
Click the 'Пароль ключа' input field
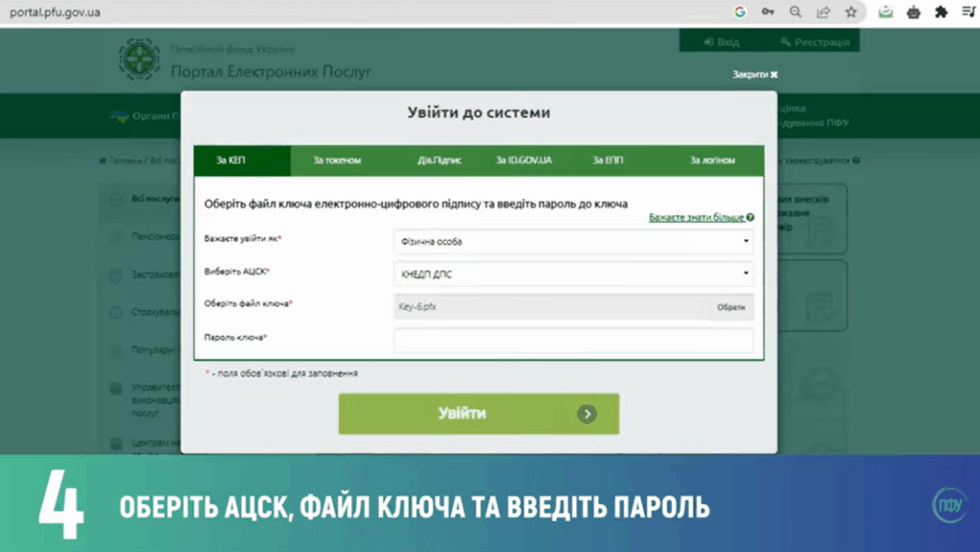pos(573,340)
